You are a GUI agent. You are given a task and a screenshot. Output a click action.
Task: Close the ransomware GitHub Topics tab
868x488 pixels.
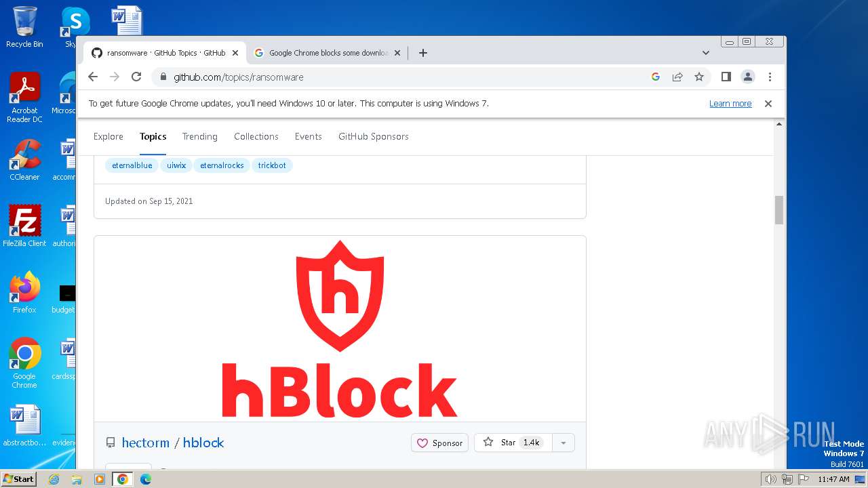point(235,53)
